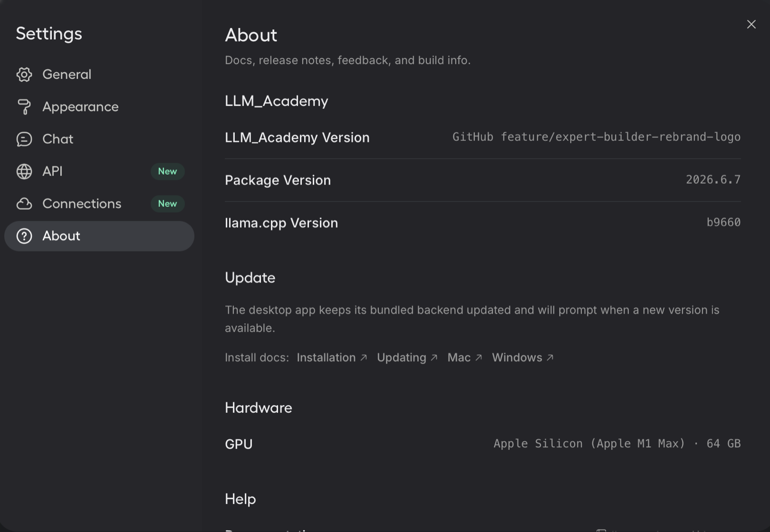770x532 pixels.
Task: Open the Installation docs link
Action: click(x=332, y=357)
